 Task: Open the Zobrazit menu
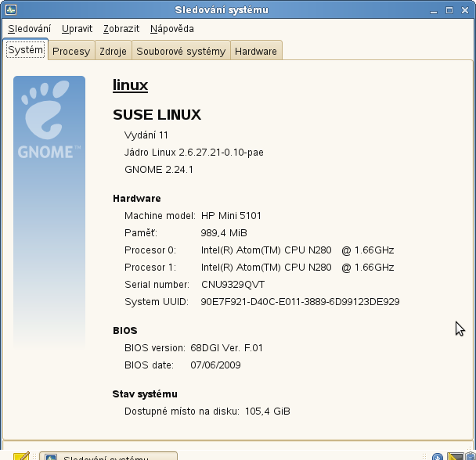point(121,29)
